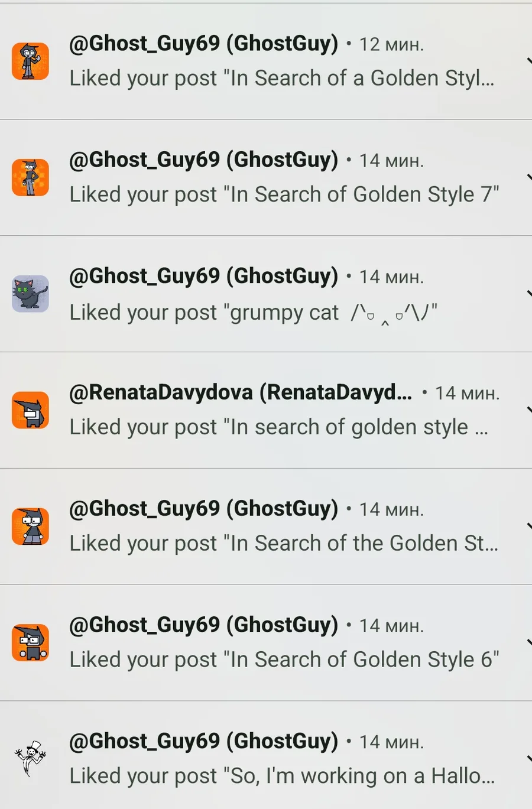The image size is (532, 809).
Task: Open @Ghost_Guy69 username in the 12 мин. notification
Action: 204,44
